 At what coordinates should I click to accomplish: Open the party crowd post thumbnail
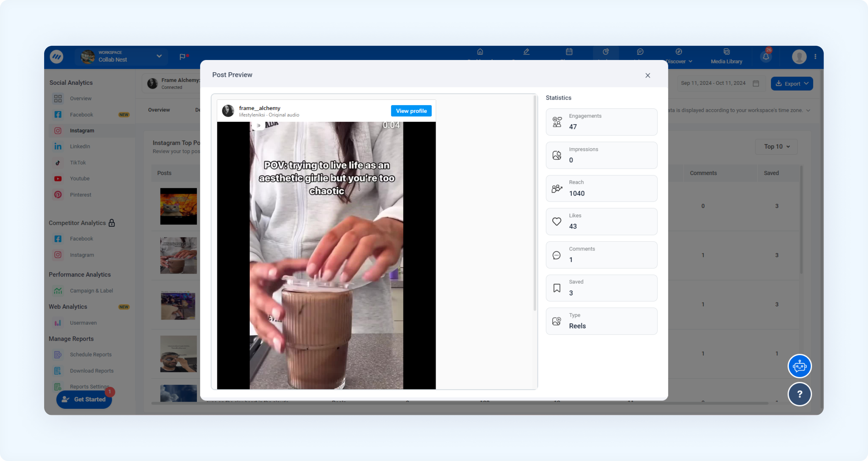[178, 305]
